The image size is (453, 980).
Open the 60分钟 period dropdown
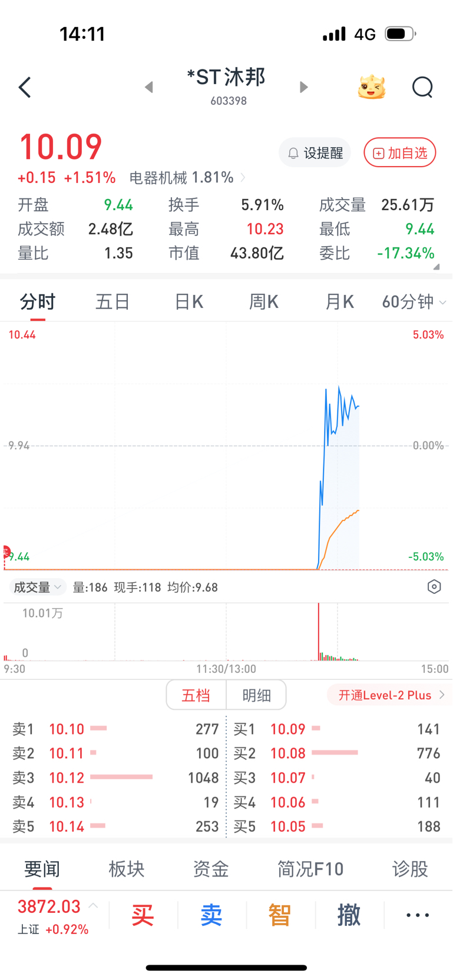tap(414, 302)
